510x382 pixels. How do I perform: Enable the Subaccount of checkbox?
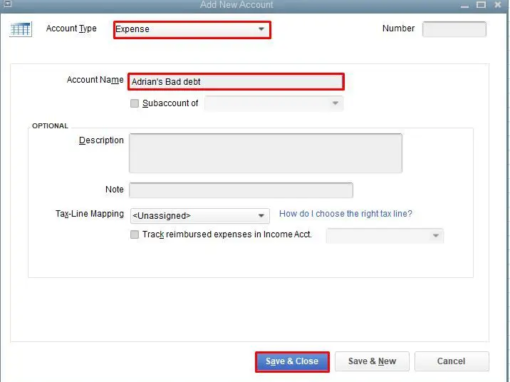point(134,103)
